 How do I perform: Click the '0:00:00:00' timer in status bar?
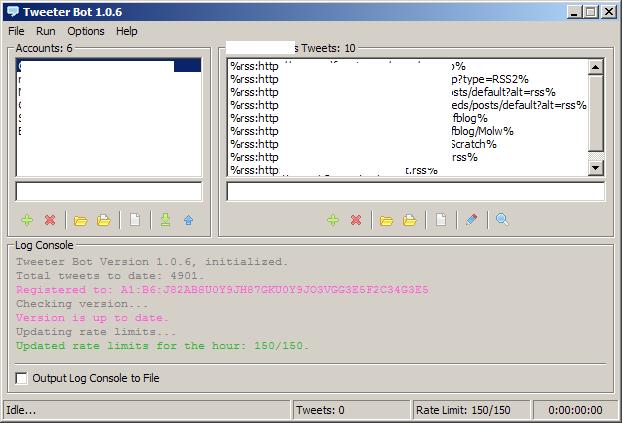575,410
